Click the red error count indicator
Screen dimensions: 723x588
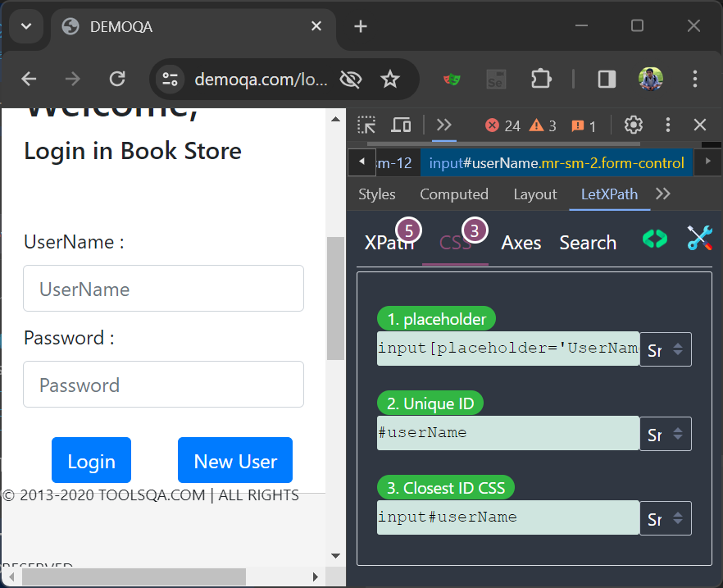(502, 125)
